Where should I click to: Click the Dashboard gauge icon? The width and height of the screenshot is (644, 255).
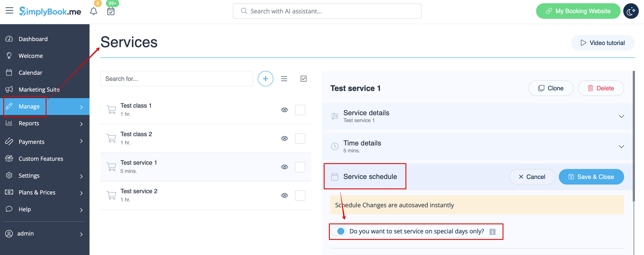coord(9,39)
